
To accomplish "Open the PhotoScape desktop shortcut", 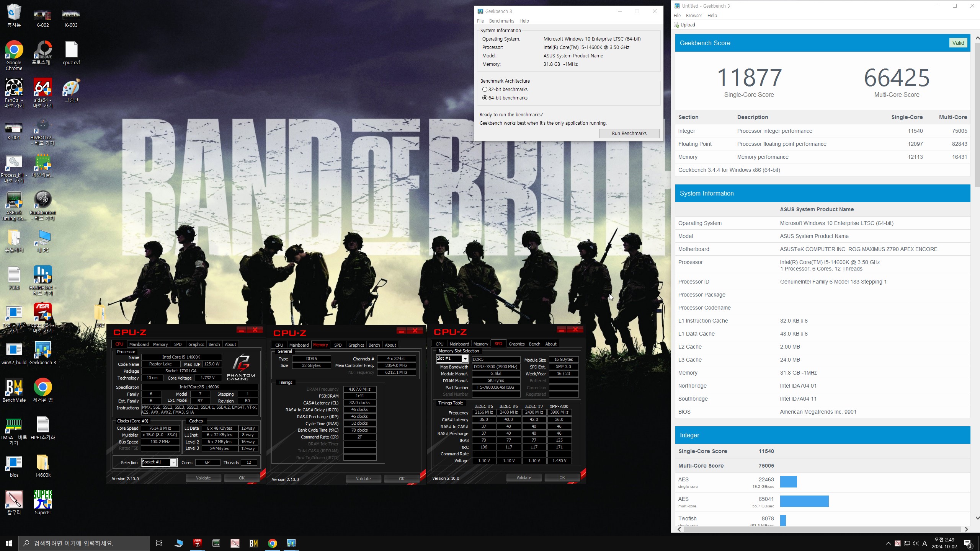I will [42, 53].
